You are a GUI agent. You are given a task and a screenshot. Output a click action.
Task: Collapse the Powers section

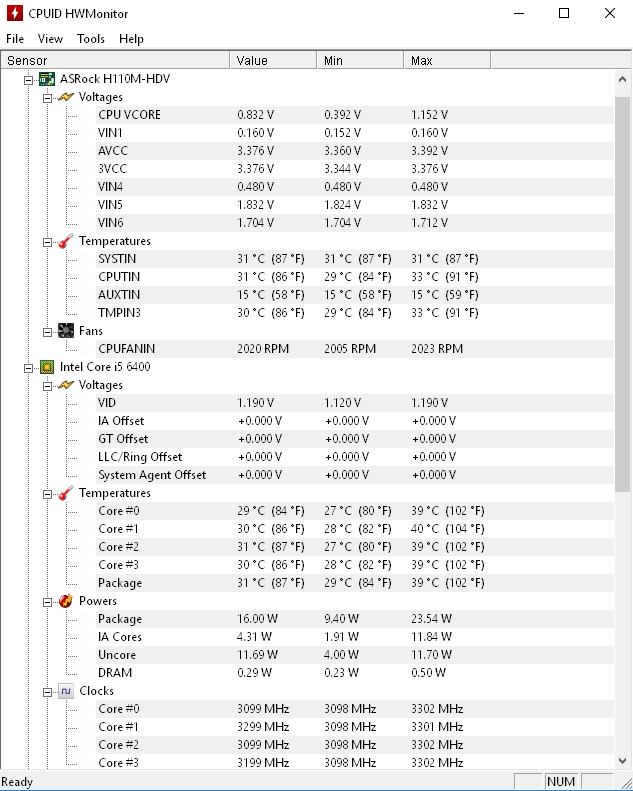47,602
